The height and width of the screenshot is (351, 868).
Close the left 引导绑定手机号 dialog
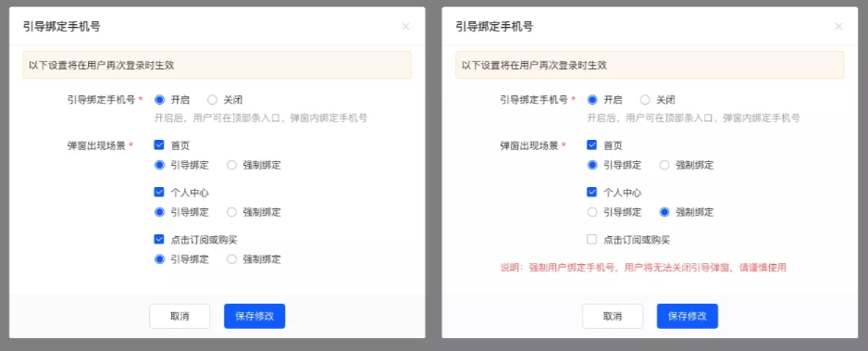click(x=405, y=26)
